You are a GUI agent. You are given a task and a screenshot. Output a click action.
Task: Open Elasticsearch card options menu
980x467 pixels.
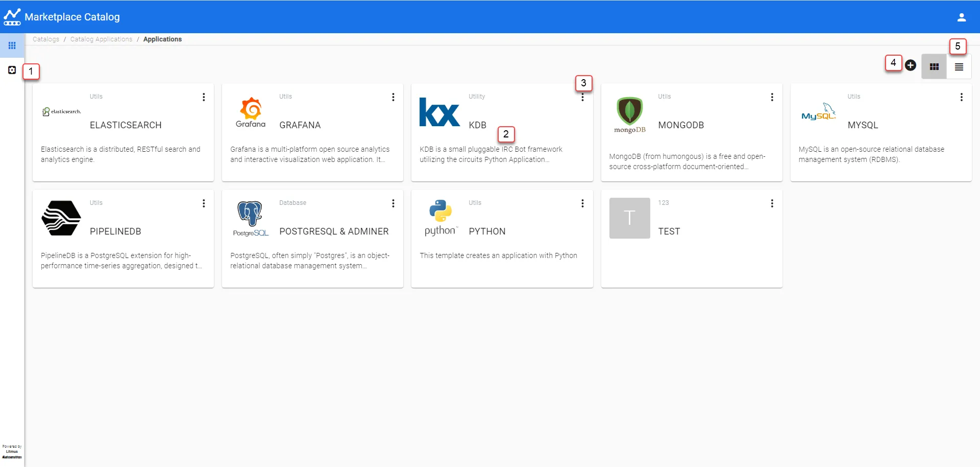click(204, 97)
